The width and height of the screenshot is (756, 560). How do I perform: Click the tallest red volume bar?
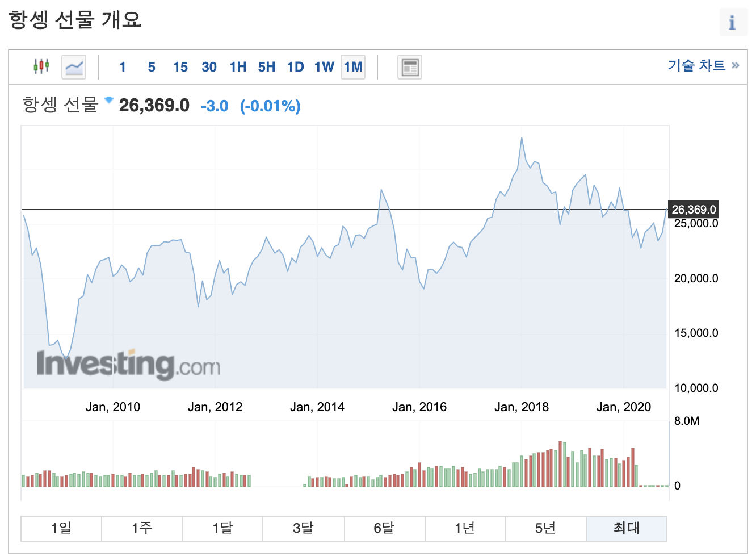[x=560, y=463]
